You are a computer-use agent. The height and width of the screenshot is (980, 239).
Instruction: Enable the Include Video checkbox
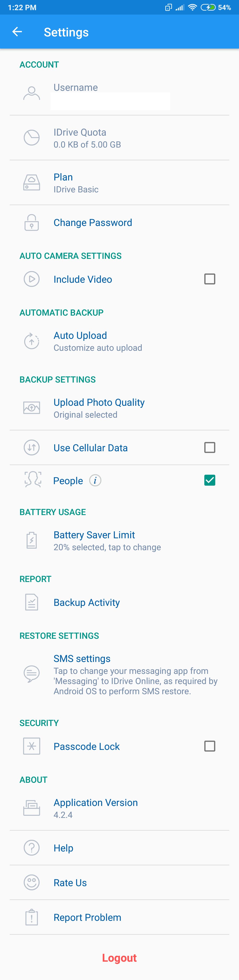coord(210,279)
